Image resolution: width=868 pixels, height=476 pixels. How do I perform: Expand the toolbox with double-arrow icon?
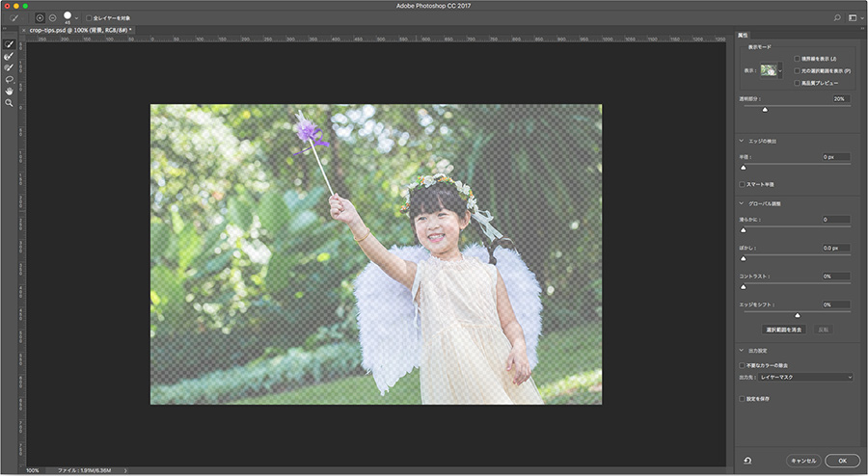[5, 29]
